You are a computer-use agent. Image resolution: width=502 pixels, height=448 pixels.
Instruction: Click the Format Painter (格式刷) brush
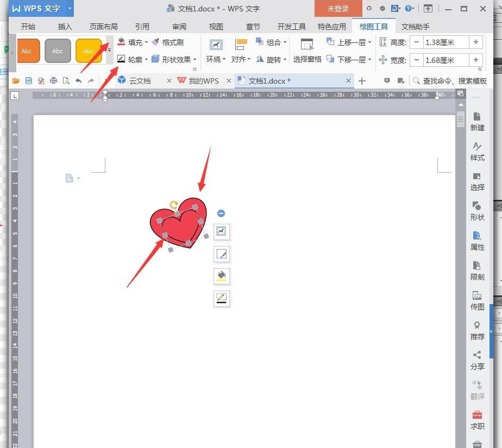(168, 42)
